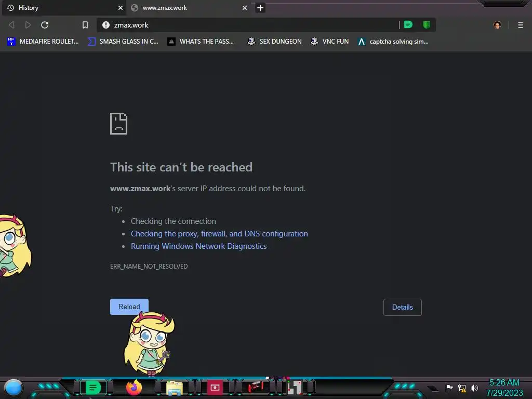532x399 pixels.
Task: Switch to the History tab
Action: 64,8
